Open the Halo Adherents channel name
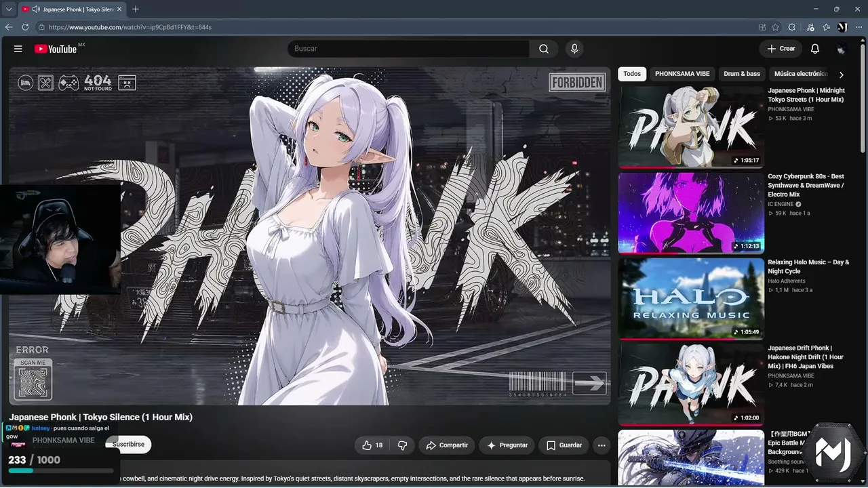The image size is (868, 488). pyautogui.click(x=787, y=281)
